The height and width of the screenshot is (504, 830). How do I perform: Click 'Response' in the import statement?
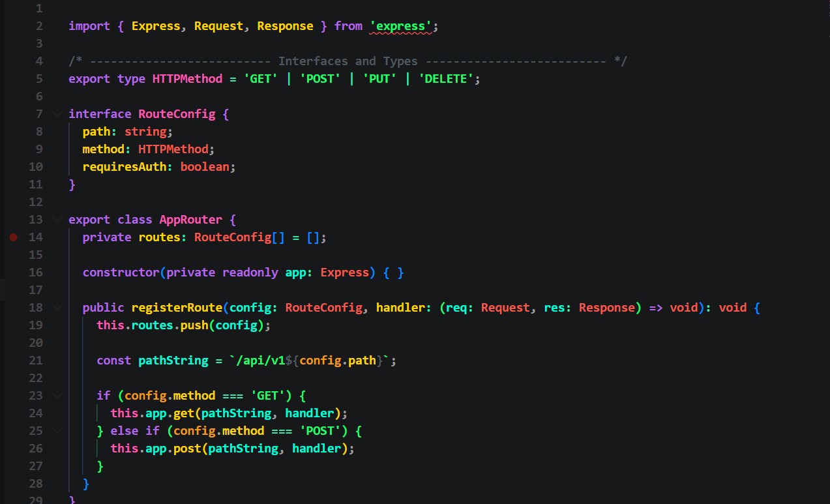click(x=285, y=26)
